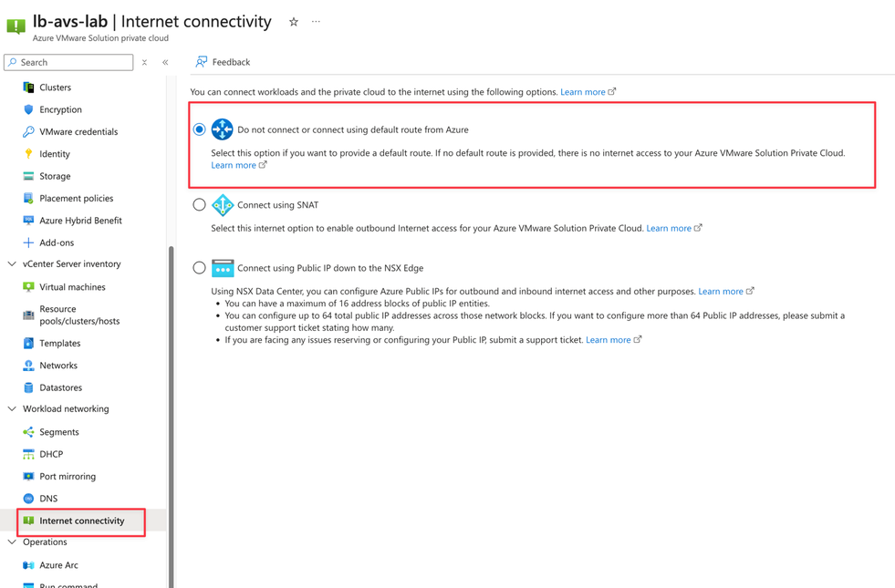Screen dimensions: 895x588
Task: Favorite the page with the star icon
Action: pyautogui.click(x=294, y=22)
